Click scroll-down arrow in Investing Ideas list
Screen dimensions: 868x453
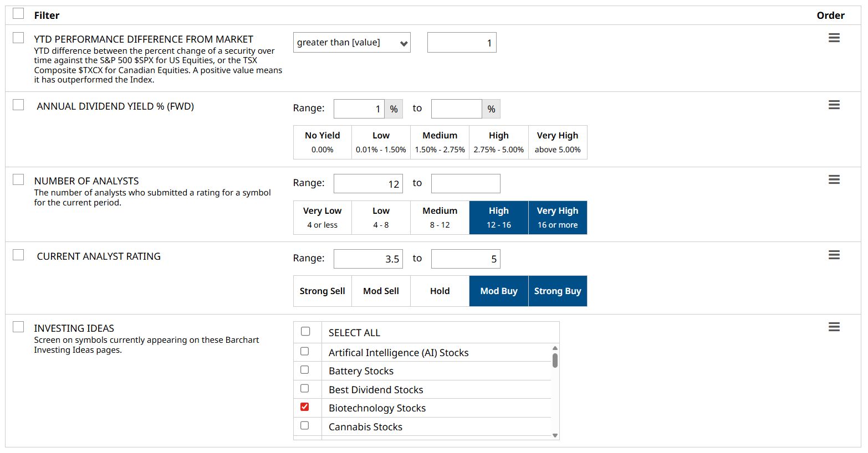pos(555,435)
